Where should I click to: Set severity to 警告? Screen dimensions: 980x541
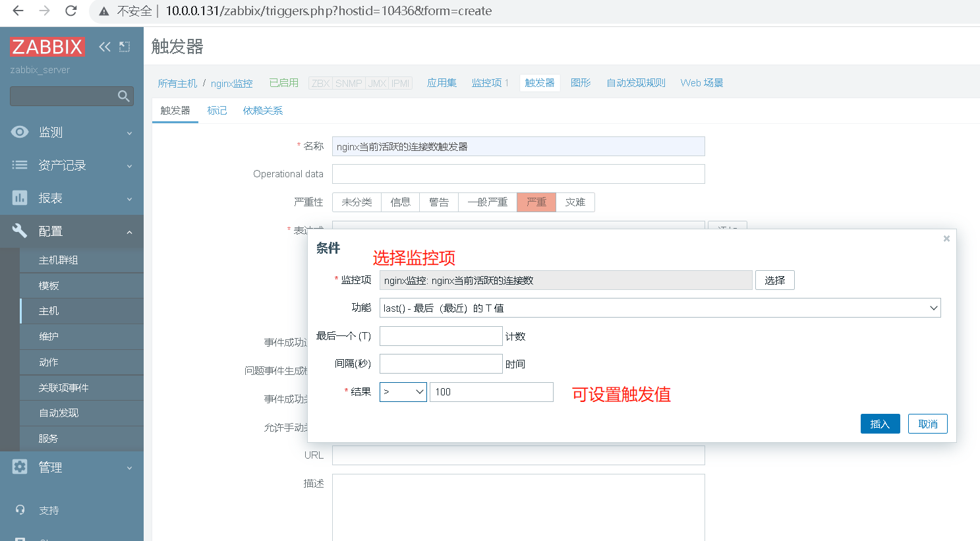[439, 202]
